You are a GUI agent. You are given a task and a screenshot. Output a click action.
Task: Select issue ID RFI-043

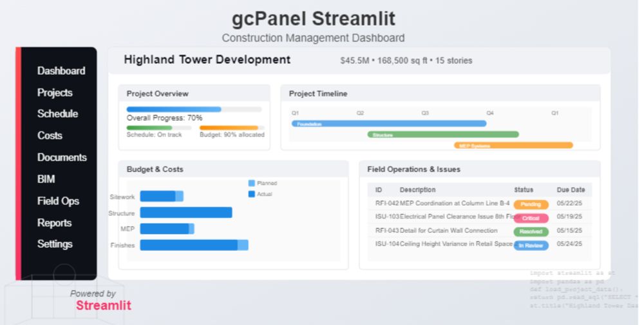click(387, 230)
